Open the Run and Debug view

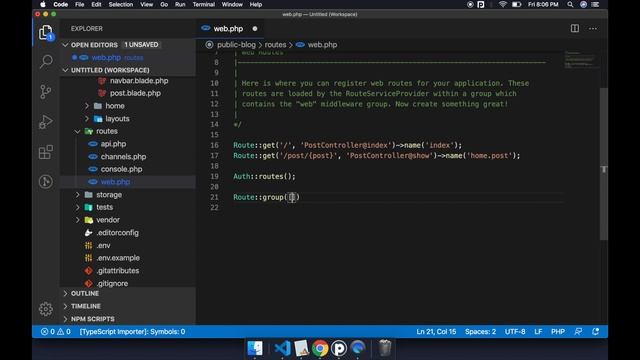click(46, 122)
